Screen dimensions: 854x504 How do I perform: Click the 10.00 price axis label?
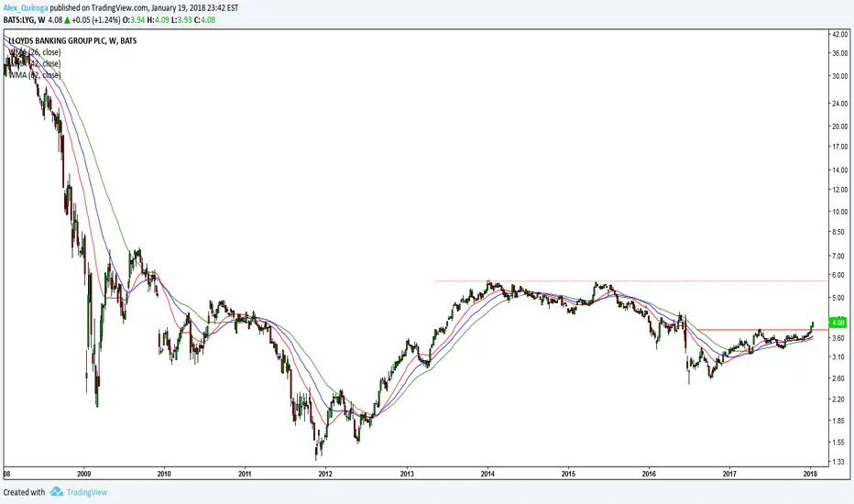(x=840, y=212)
